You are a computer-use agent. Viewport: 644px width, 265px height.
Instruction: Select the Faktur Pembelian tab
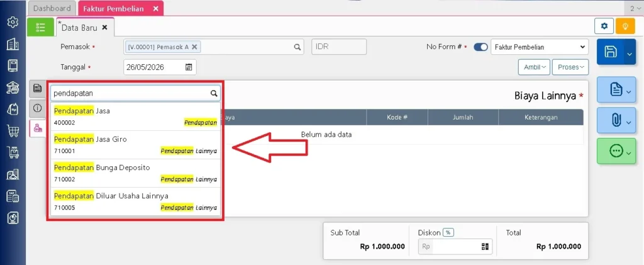click(x=113, y=9)
